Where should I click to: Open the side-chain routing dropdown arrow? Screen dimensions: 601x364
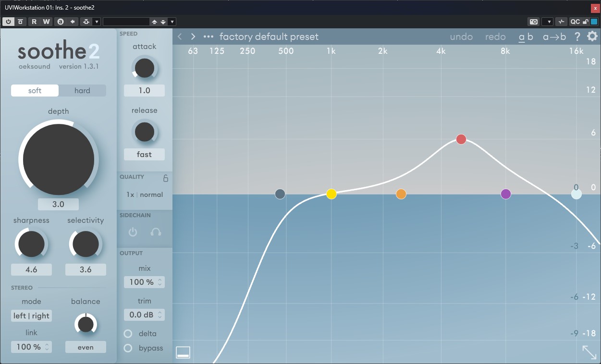(97, 22)
